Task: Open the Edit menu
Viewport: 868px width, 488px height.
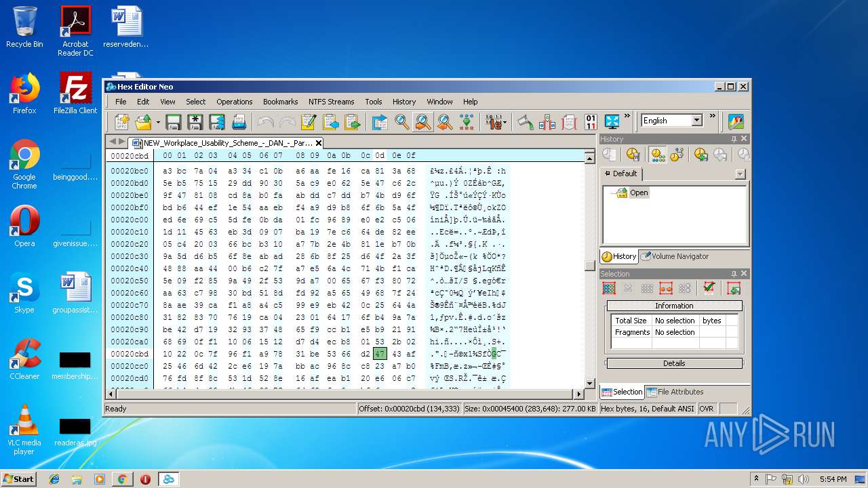Action: [143, 102]
